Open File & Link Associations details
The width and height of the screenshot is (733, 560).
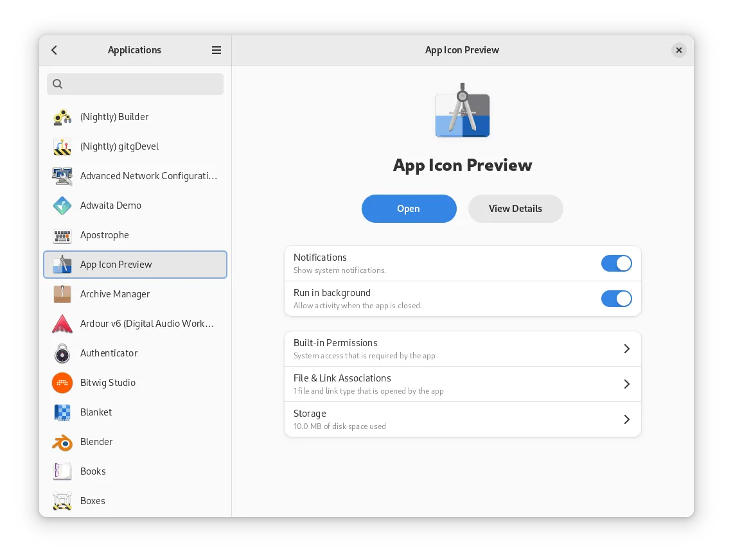(463, 384)
